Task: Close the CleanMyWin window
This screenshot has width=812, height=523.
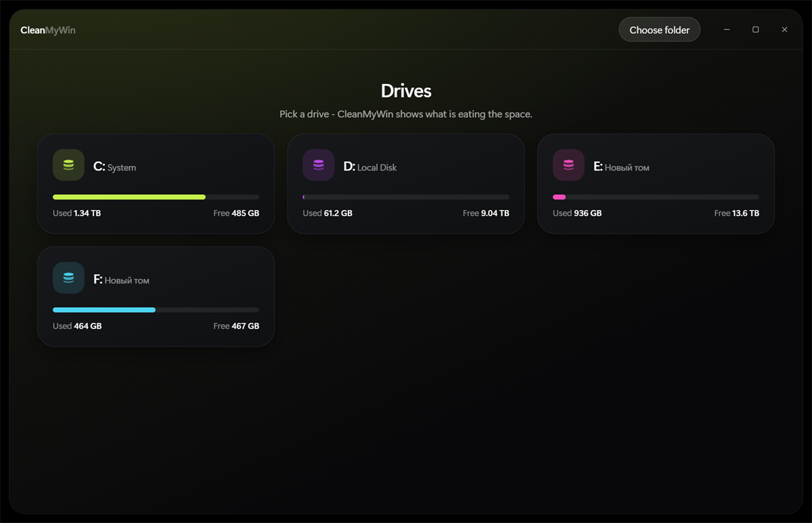Action: (x=784, y=30)
